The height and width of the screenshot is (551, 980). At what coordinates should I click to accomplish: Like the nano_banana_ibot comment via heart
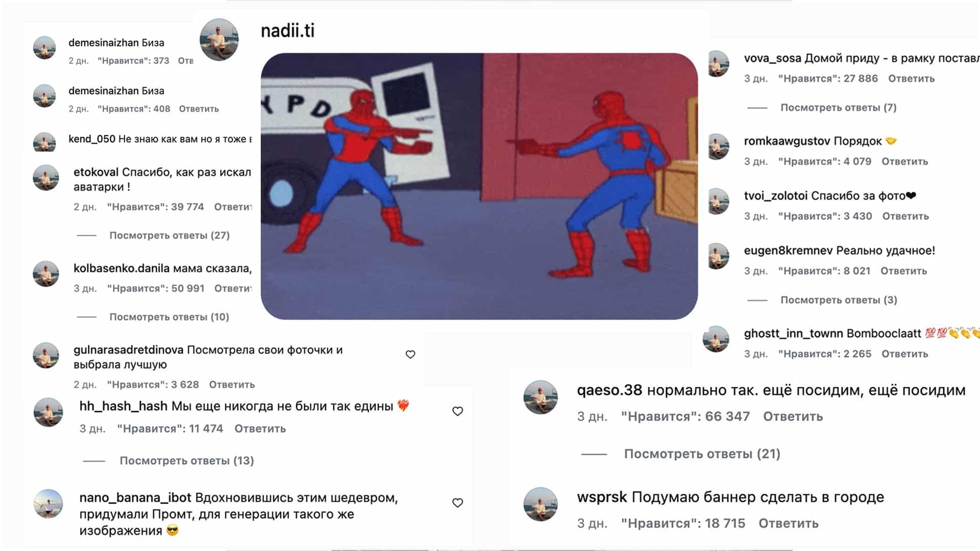[x=458, y=503]
